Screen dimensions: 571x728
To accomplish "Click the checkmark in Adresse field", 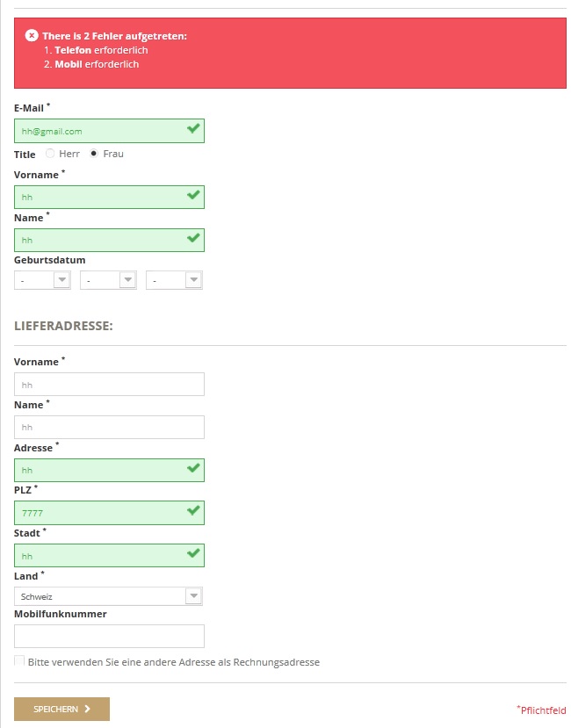I will point(193,467).
